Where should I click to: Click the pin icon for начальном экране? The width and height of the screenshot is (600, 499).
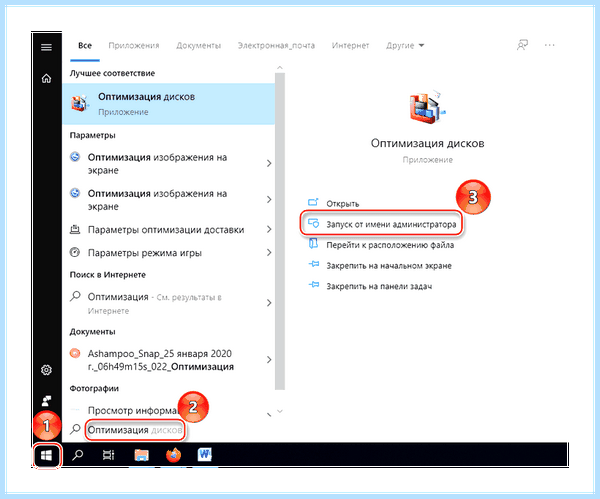[313, 264]
